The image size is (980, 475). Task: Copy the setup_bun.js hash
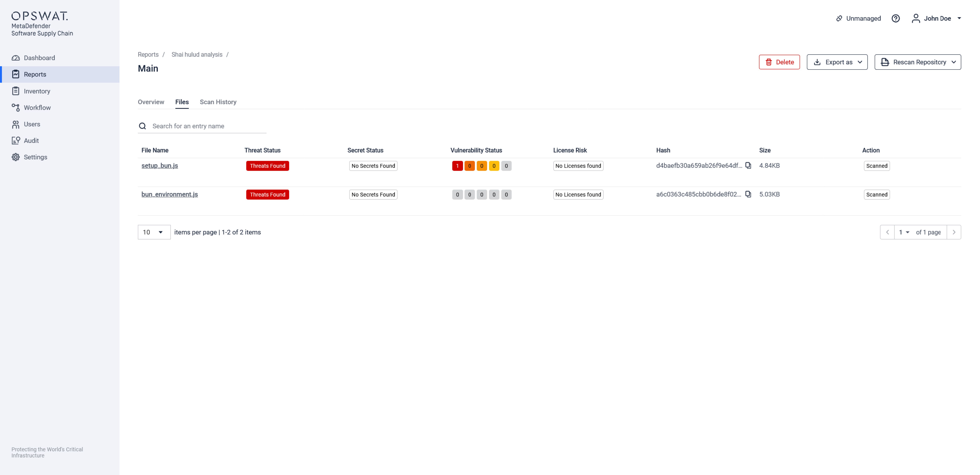748,166
